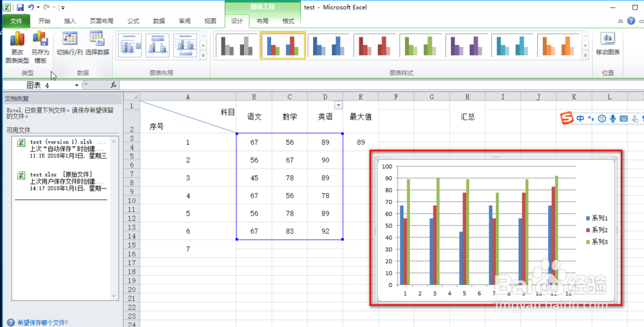Select all cells with corner button
Viewport: 644px width, 327px height.
click(132, 97)
